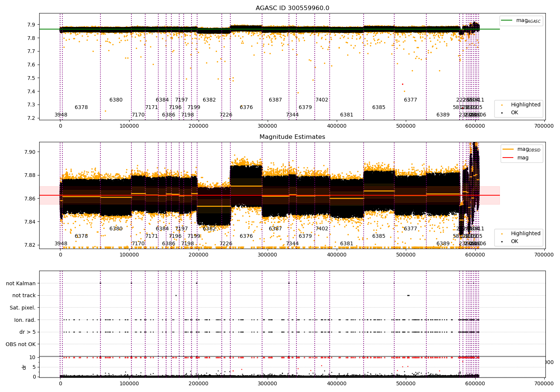Click obsid label '3948' in top plot

pyautogui.click(x=61, y=115)
